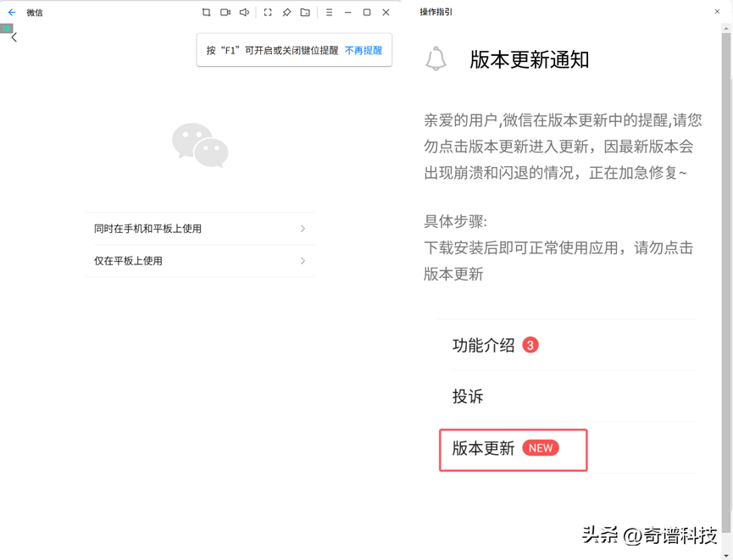Click the 操作指引 panel title
Image resolution: width=733 pixels, height=560 pixels.
point(436,12)
